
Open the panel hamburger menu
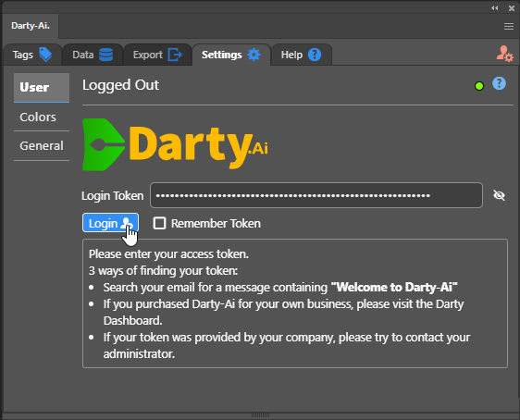pyautogui.click(x=508, y=27)
